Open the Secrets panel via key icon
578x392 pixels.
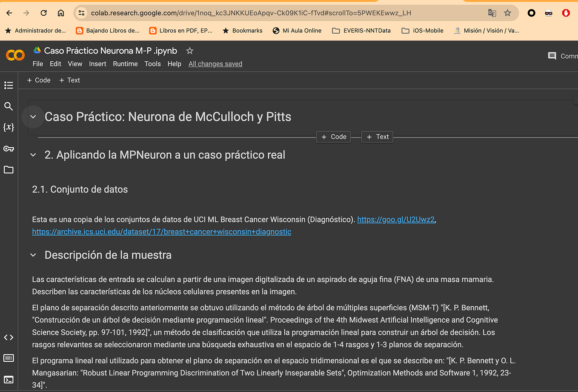coord(9,148)
